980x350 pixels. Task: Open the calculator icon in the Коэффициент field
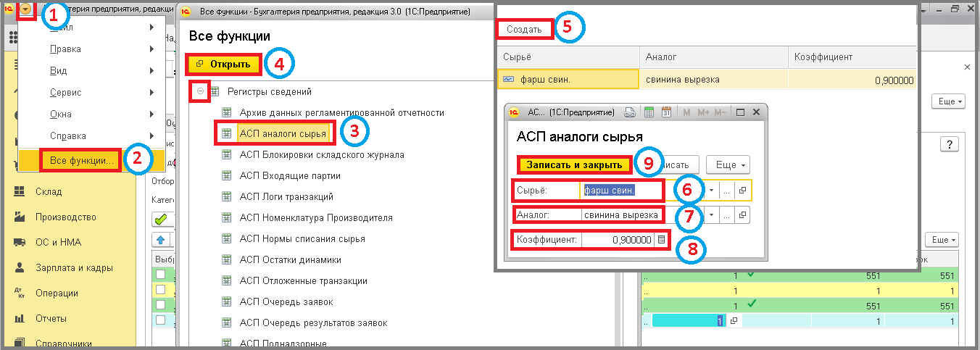tap(661, 240)
